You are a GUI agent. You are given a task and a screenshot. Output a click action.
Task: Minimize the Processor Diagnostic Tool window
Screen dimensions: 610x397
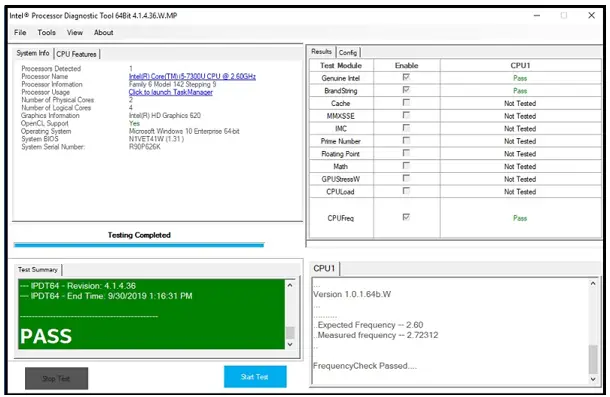[x=537, y=16]
